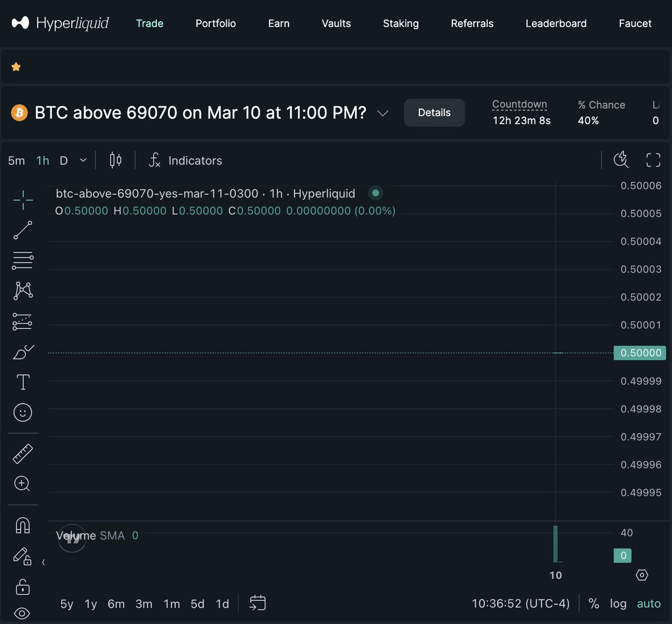The width and height of the screenshot is (672, 624).
Task: Select the forecasting position tool
Action: (x=23, y=322)
